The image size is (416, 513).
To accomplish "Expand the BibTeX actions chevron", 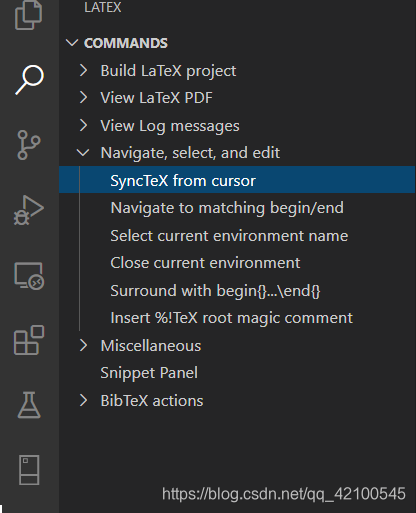I will point(83,400).
